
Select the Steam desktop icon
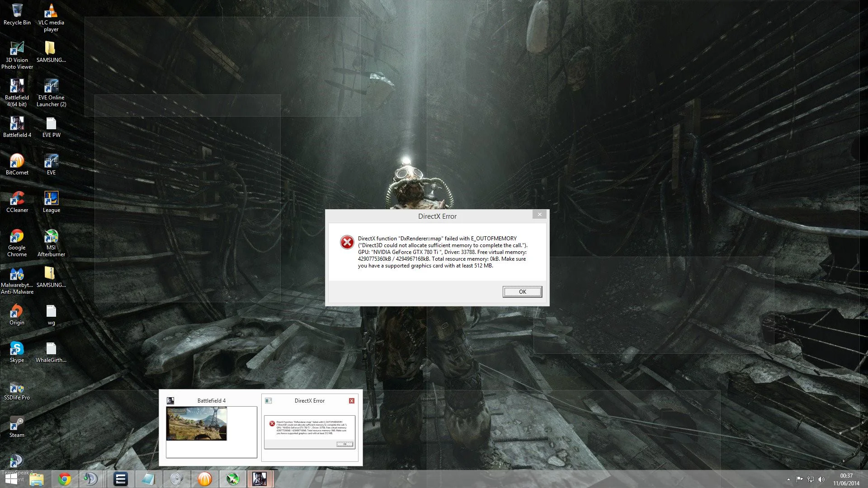pyautogui.click(x=17, y=427)
